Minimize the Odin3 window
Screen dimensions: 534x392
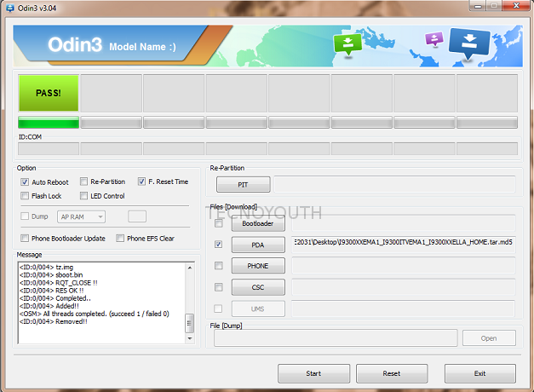point(478,6)
